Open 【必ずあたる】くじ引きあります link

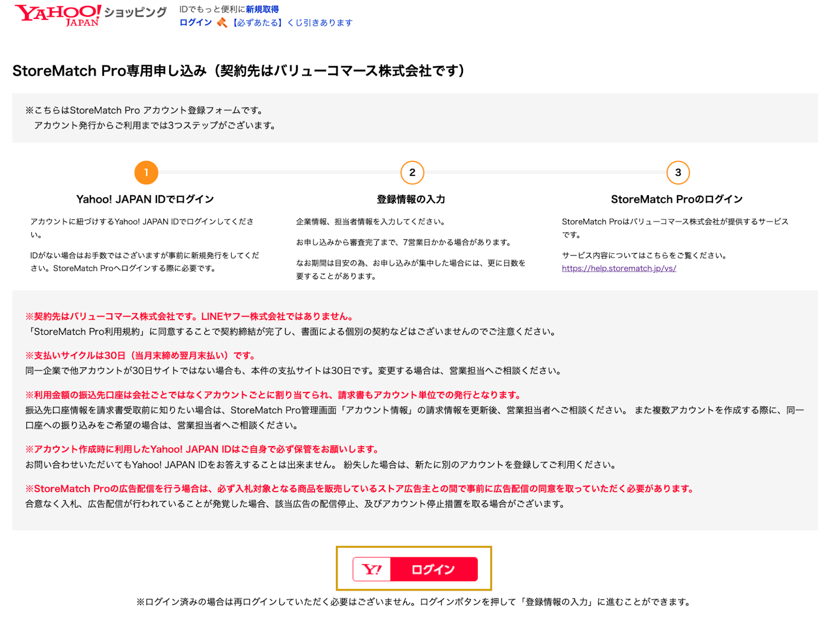292,23
